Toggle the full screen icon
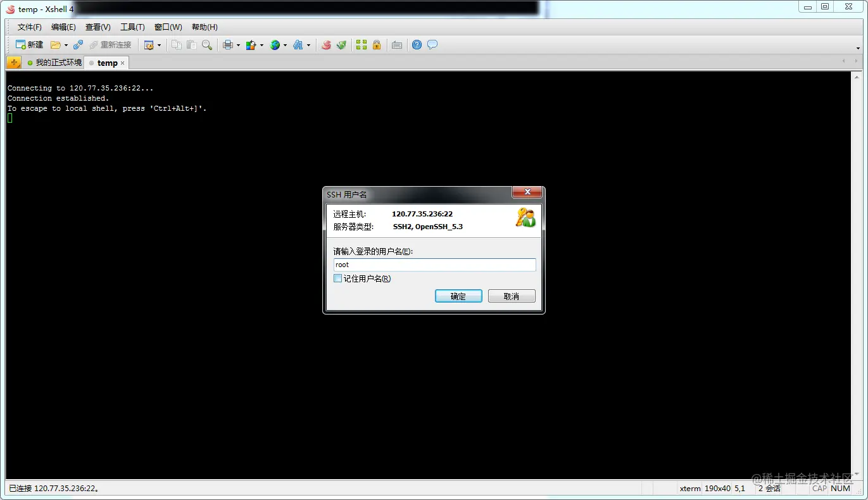868x500 pixels. click(362, 45)
